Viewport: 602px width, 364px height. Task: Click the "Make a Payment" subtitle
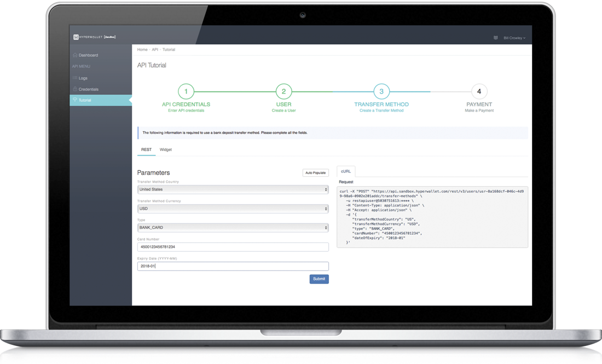(479, 111)
